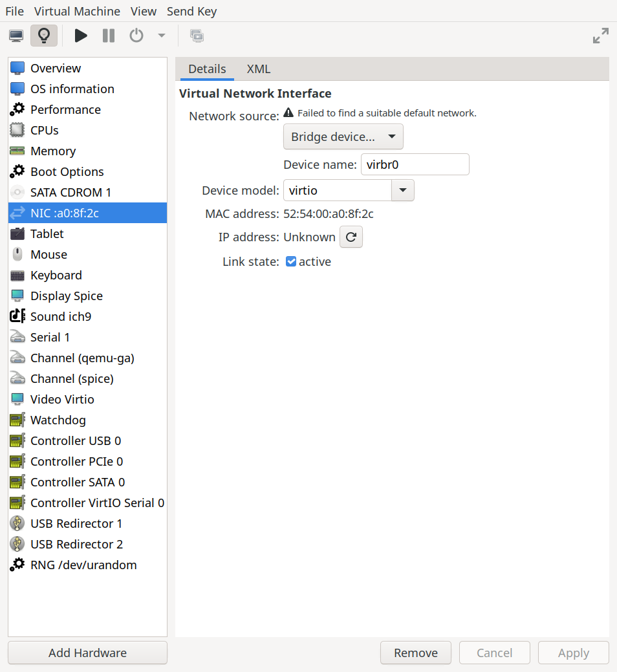
Task: Switch to the Details tab
Action: coord(207,69)
